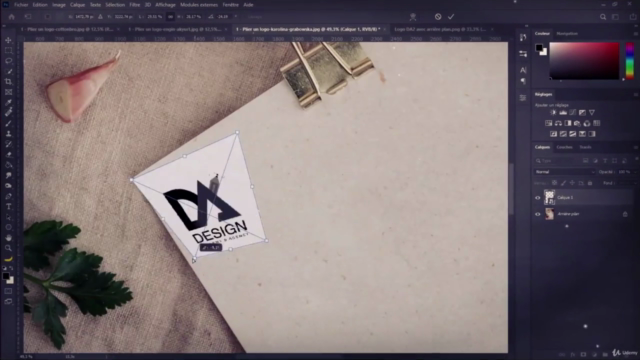Open the Réglages panel options menu
Viewport: 640px width, 360px height.
tap(635, 94)
